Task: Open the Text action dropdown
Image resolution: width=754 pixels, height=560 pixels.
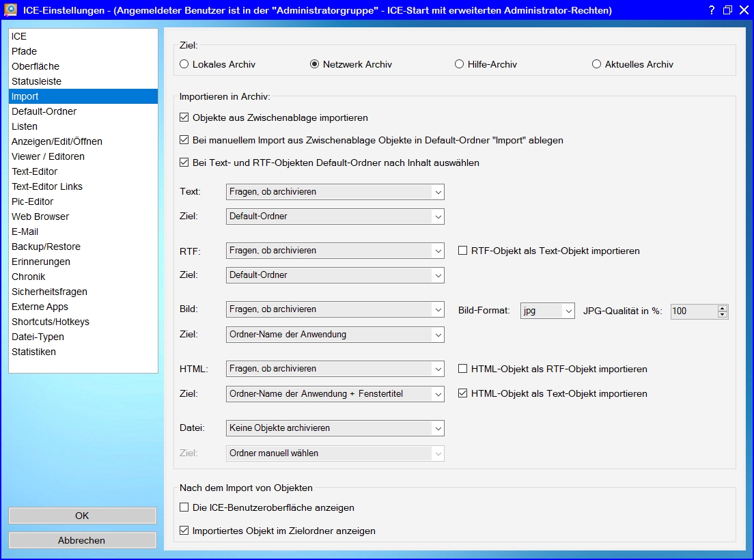Action: point(335,192)
